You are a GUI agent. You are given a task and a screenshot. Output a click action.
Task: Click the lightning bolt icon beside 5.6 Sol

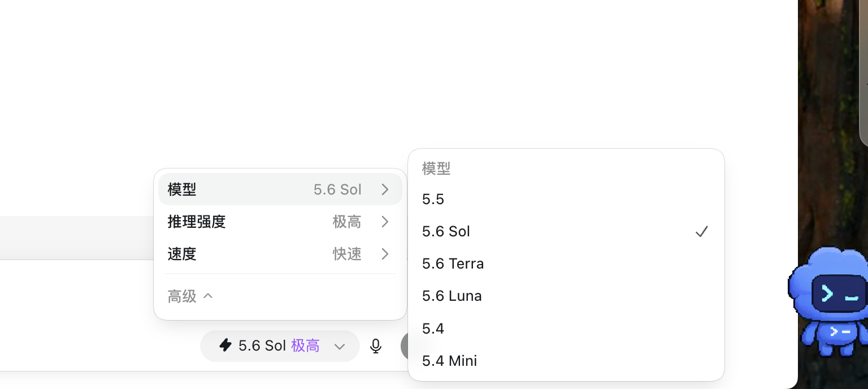225,345
